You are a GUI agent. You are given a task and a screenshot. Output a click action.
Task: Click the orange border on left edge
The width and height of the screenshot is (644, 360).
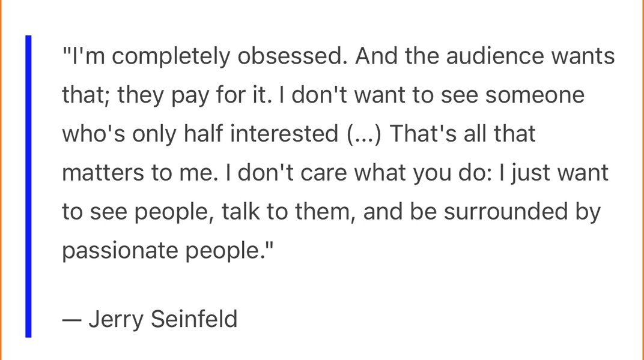(x=1, y=180)
